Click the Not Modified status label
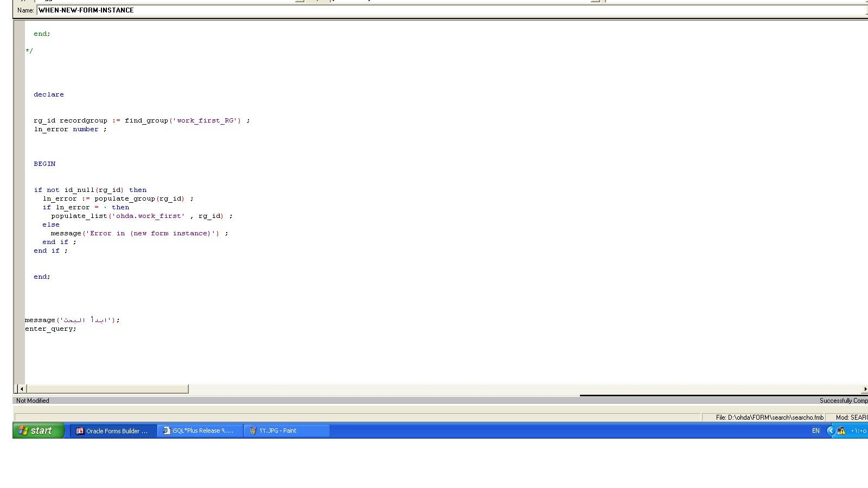This screenshot has height=488, width=868. point(33,401)
